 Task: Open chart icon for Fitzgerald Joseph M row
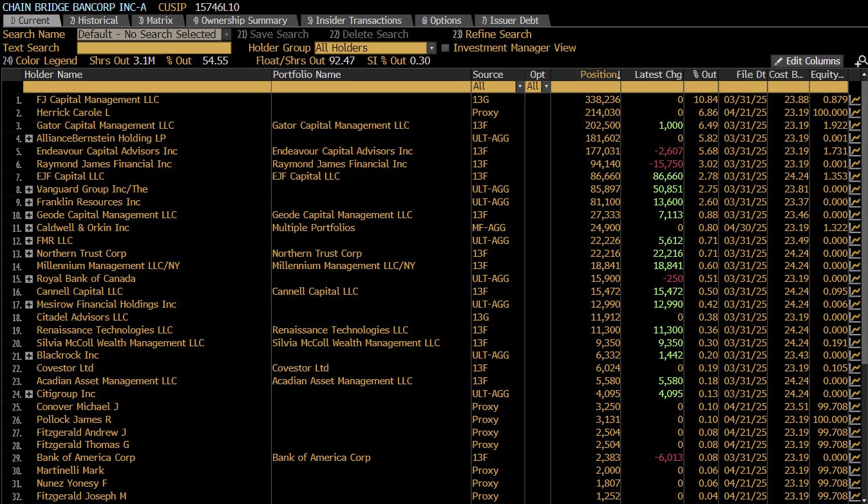click(x=855, y=496)
